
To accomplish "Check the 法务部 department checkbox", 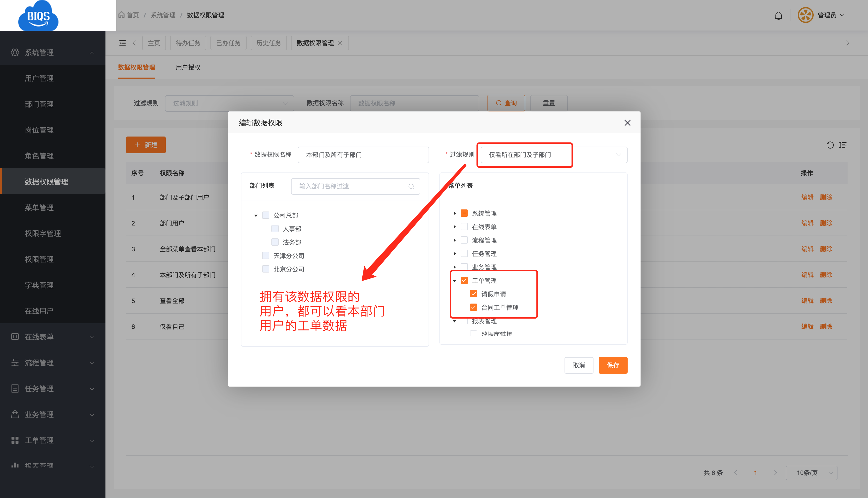I will [275, 242].
